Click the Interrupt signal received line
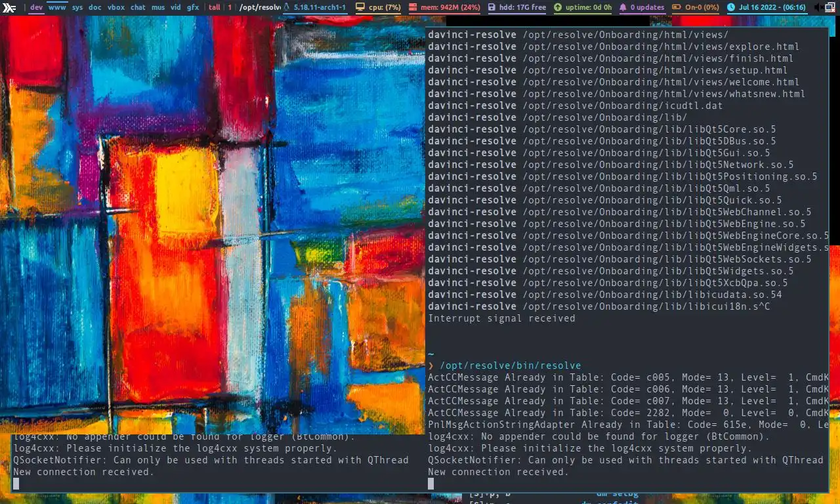Image resolution: width=840 pixels, height=504 pixels. 501,318
